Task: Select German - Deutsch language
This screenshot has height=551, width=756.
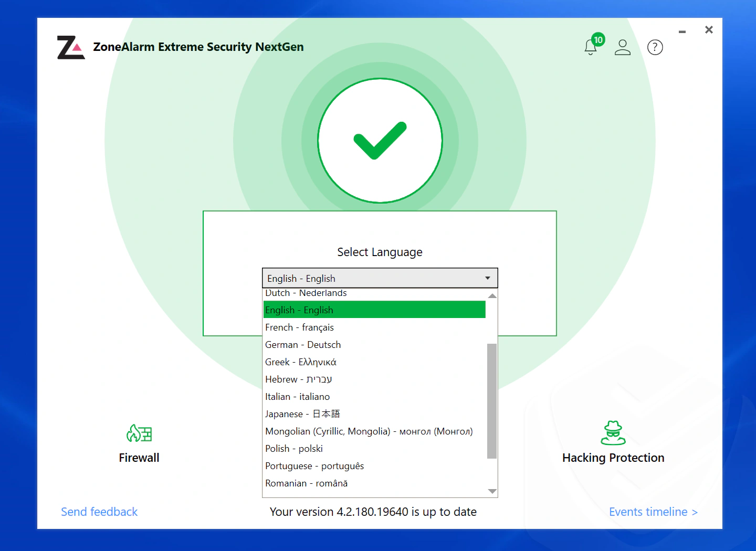Action: [374, 345]
